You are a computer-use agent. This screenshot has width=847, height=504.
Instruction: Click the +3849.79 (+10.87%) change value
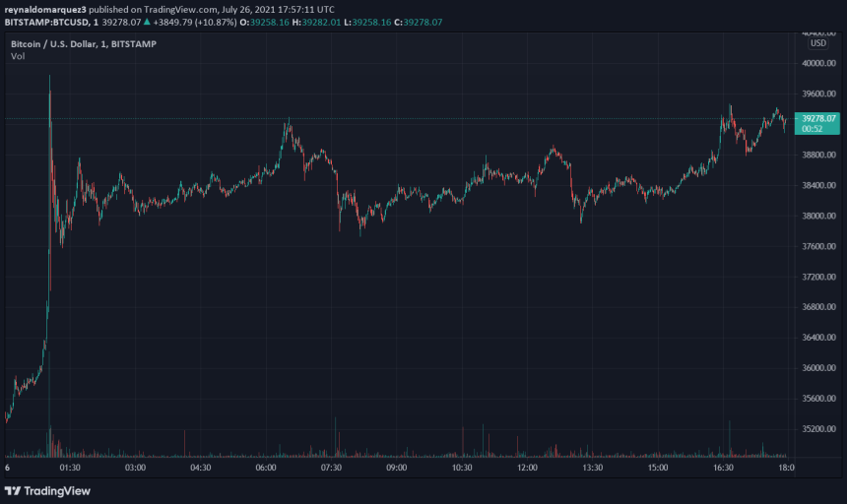click(x=195, y=22)
